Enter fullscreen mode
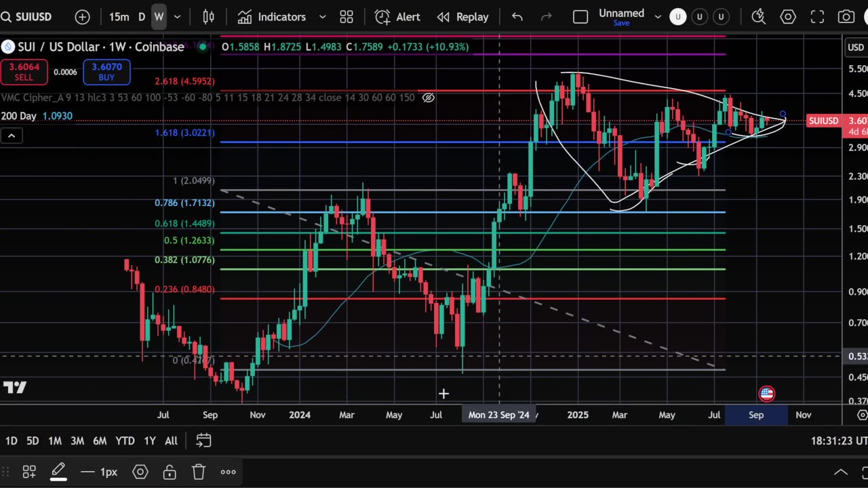Viewport: 868px width, 488px height. [817, 17]
